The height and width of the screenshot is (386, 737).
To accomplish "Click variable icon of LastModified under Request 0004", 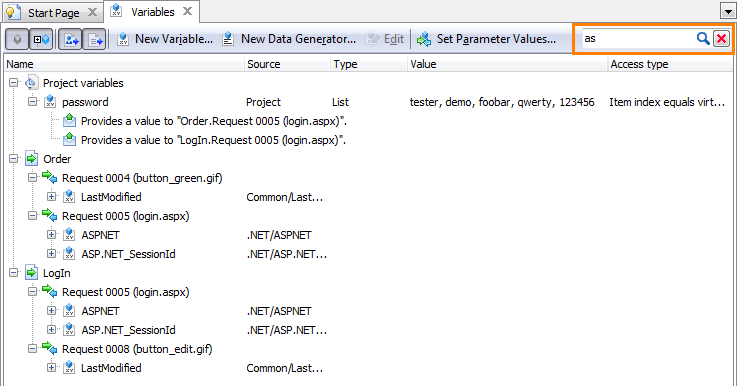I will pos(69,197).
